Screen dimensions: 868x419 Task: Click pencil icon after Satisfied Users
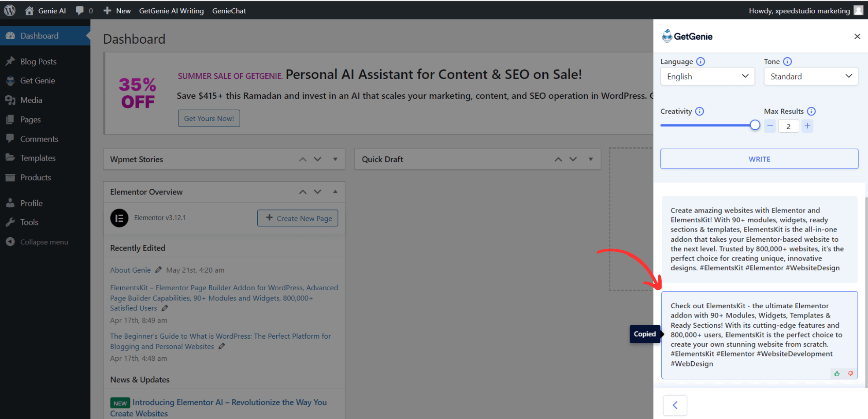coord(165,308)
